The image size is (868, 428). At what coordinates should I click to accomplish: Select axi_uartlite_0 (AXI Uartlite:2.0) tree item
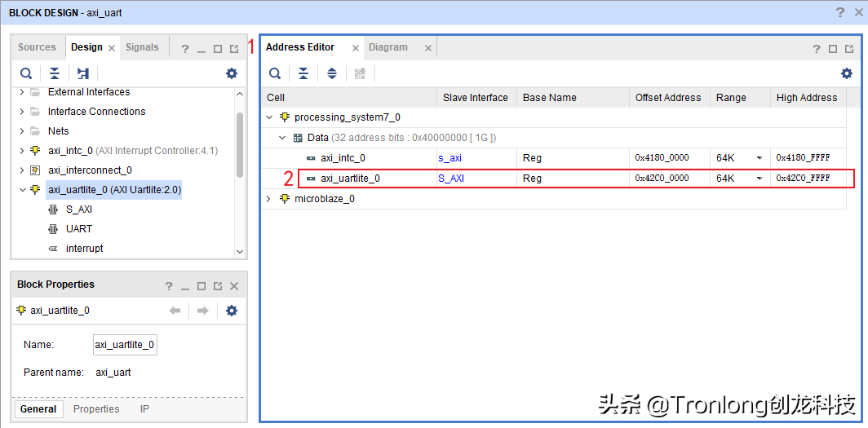click(x=114, y=190)
